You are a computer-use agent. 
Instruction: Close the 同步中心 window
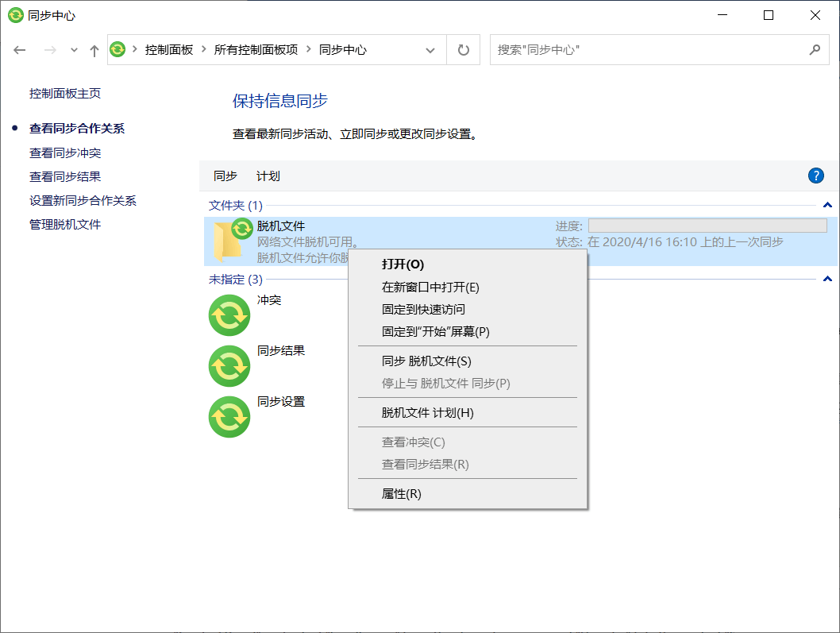coord(815,15)
